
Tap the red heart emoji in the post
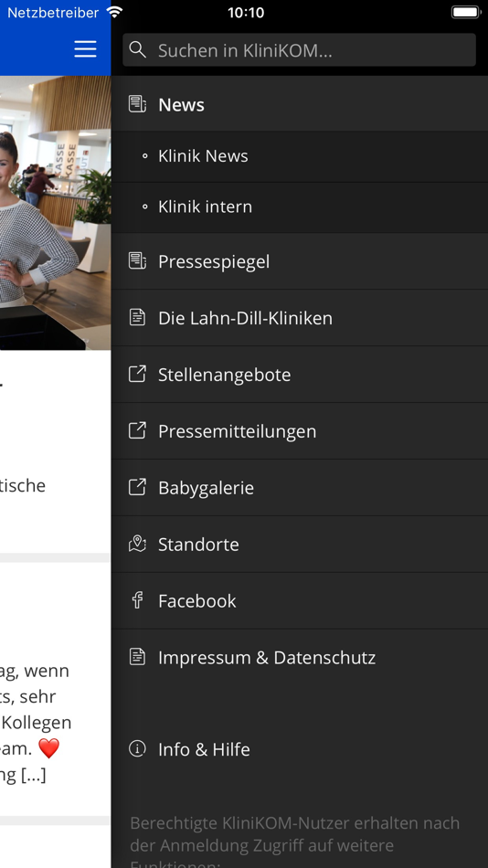[48, 748]
